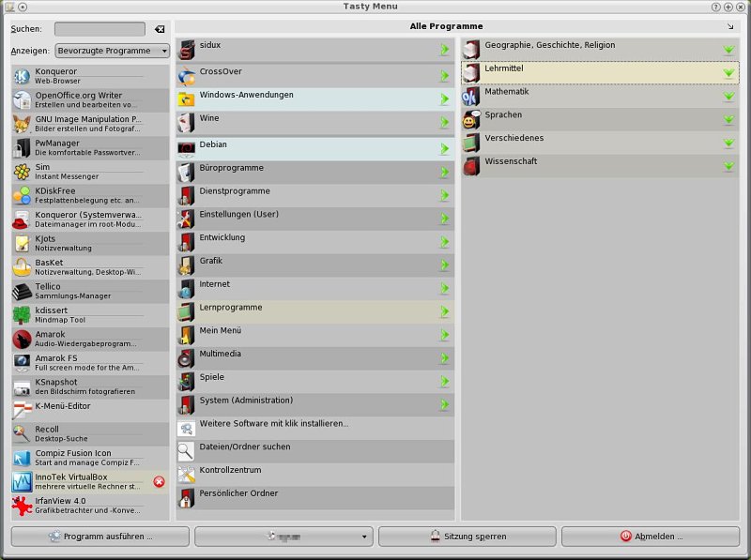Click the Mathematik percent icon
The width and height of the screenshot is (751, 560).
(471, 97)
